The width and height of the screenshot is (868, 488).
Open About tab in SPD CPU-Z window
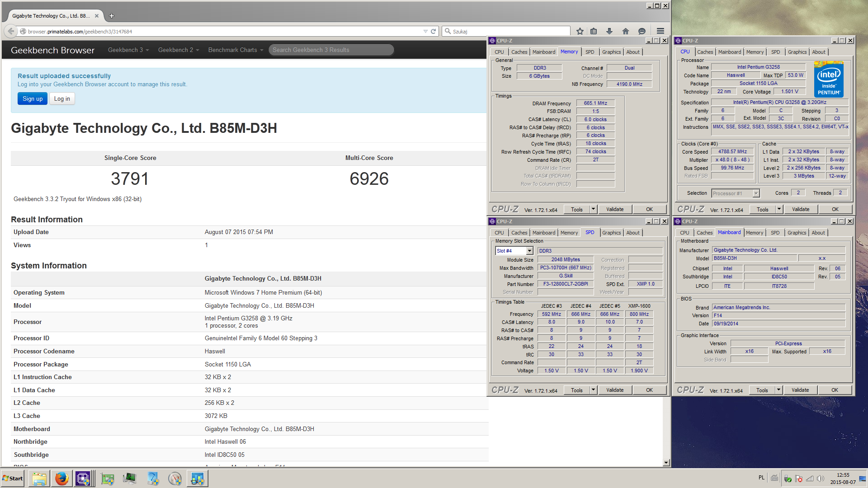point(633,233)
